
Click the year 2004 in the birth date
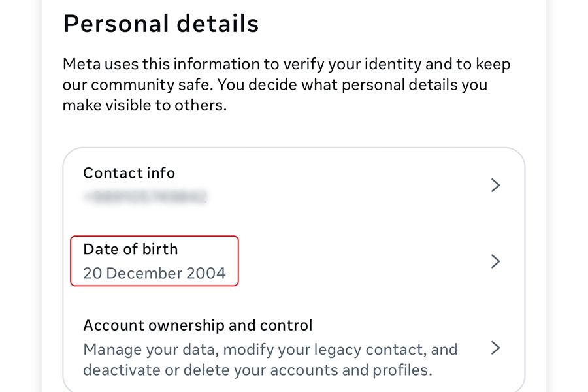coord(206,273)
